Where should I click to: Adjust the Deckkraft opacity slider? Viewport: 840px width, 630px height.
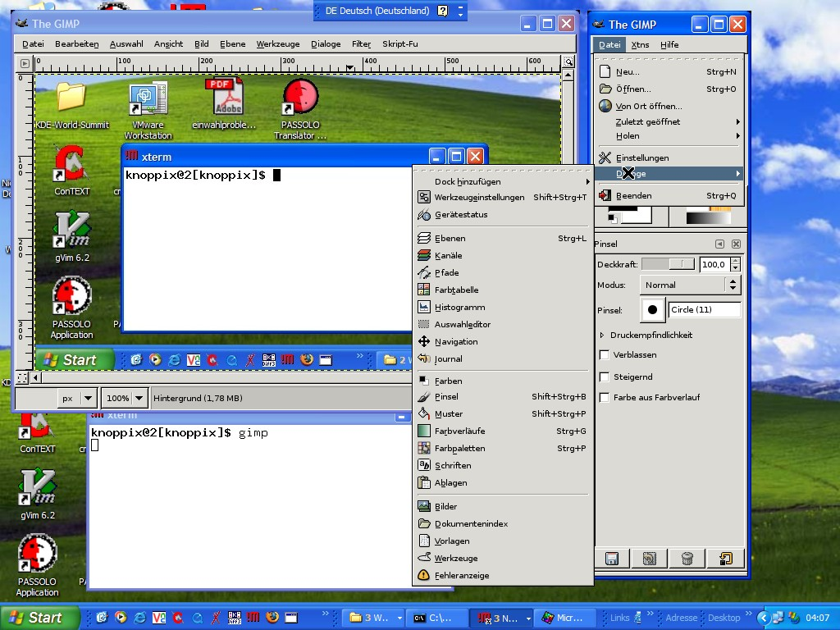click(x=668, y=264)
